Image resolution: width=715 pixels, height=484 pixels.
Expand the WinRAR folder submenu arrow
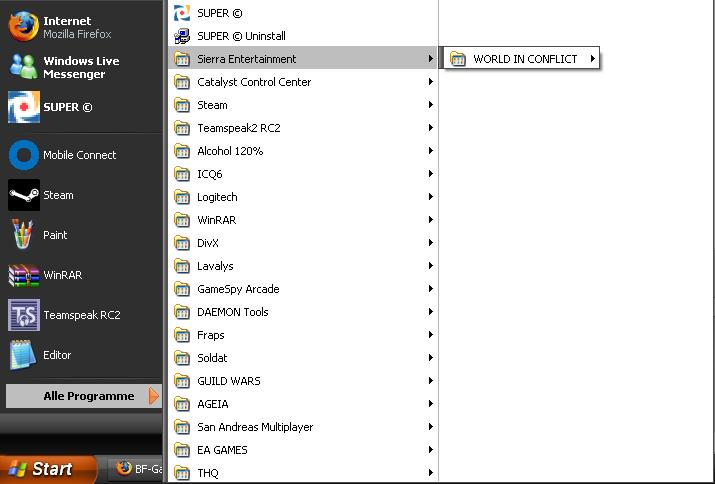430,220
